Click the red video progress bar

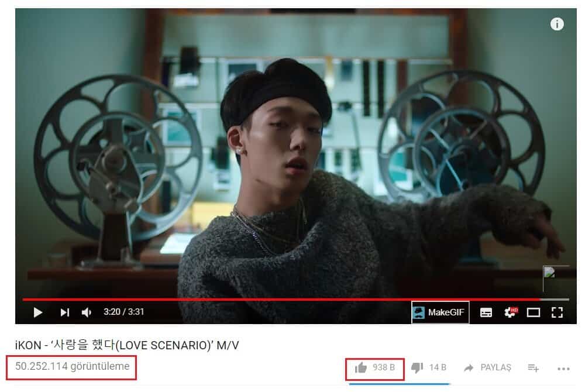pyautogui.click(x=281, y=299)
